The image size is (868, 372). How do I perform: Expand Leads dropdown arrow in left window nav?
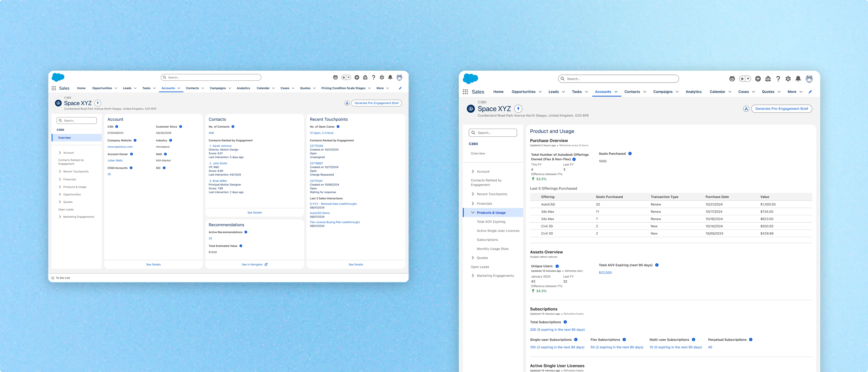(x=135, y=88)
